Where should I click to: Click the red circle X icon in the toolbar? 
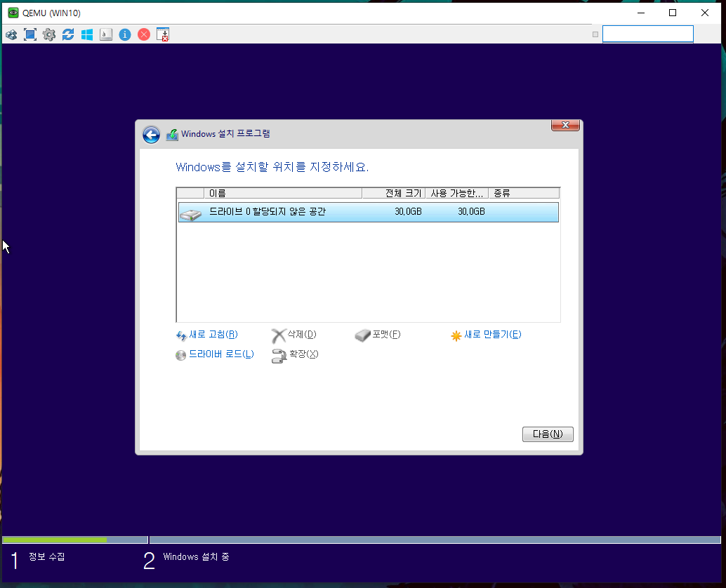(144, 34)
